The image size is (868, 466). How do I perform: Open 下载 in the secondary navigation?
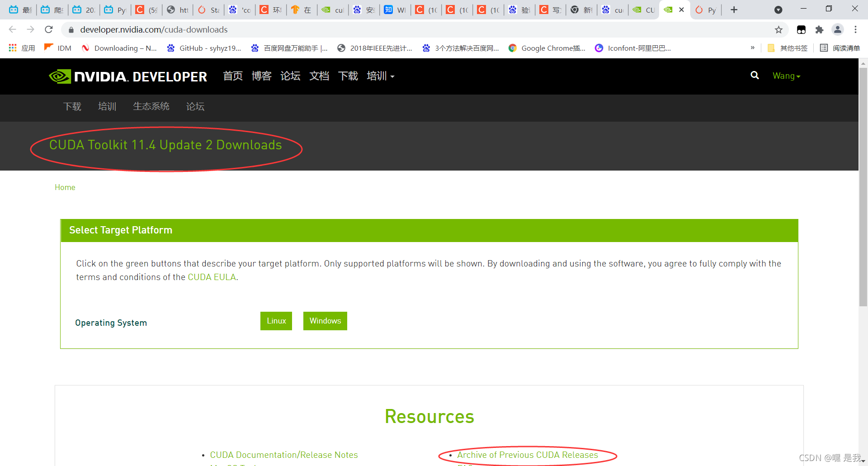(x=72, y=106)
